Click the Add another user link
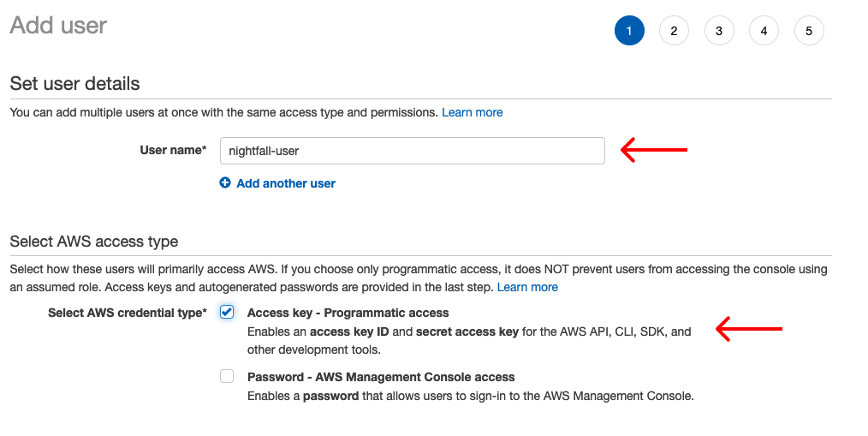The image size is (868, 436). coord(286,183)
